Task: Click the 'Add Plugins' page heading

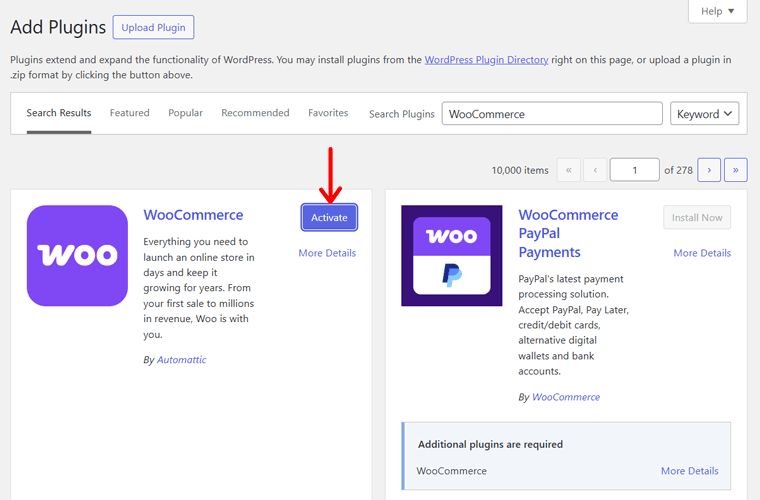Action: click(x=58, y=27)
